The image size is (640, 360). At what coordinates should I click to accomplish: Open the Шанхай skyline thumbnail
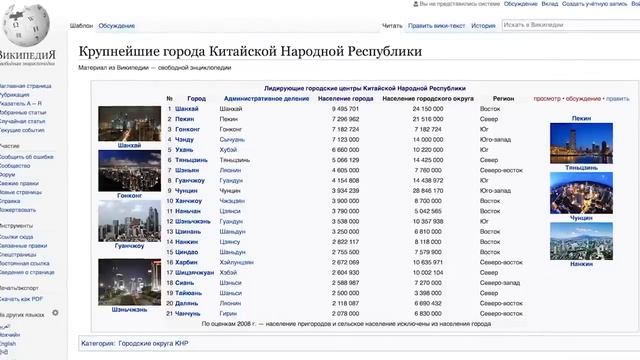pyautogui.click(x=129, y=124)
